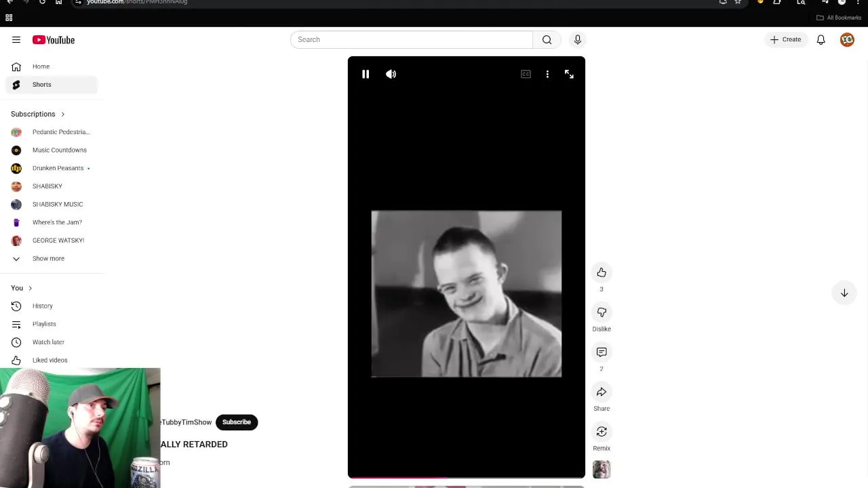Expand the You section
The image size is (868, 488).
tap(21, 288)
